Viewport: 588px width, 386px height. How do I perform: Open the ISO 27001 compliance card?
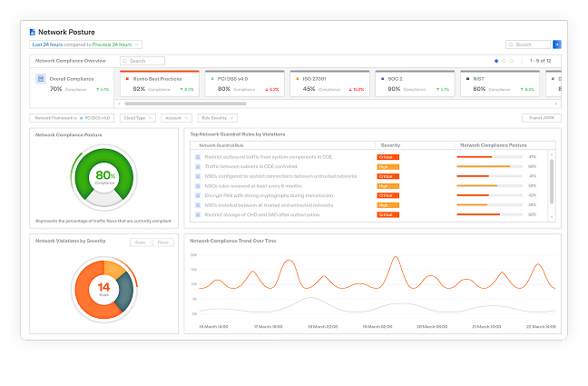pos(330,84)
